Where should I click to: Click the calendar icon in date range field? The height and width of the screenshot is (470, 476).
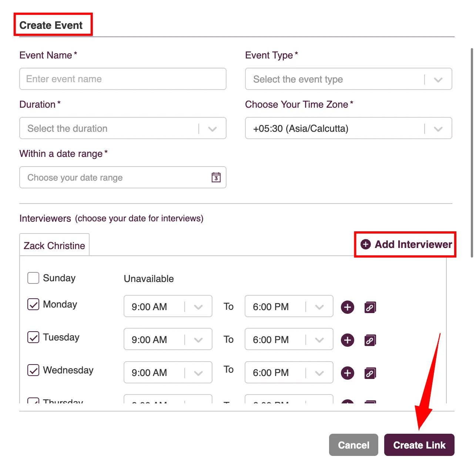click(216, 177)
